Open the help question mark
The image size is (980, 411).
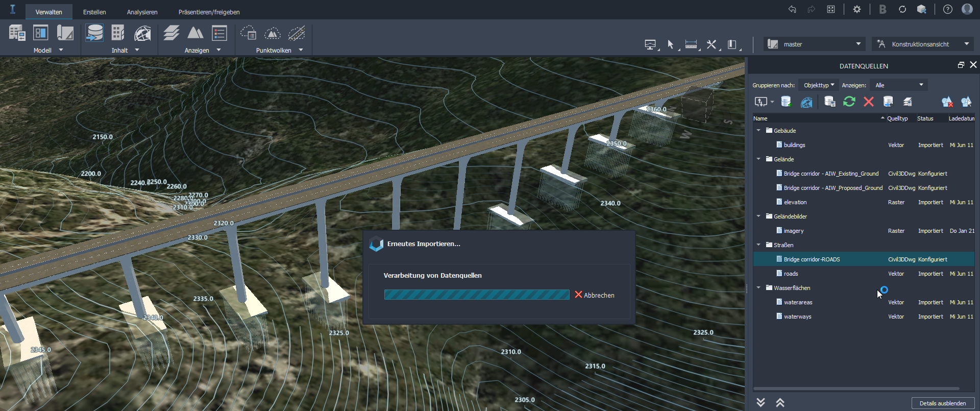(x=948, y=9)
